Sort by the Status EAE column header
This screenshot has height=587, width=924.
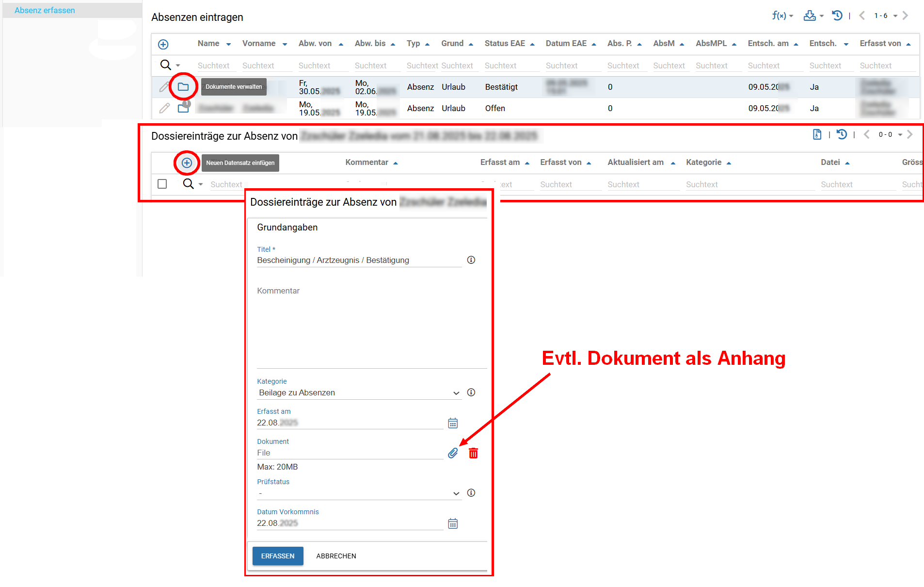point(504,44)
